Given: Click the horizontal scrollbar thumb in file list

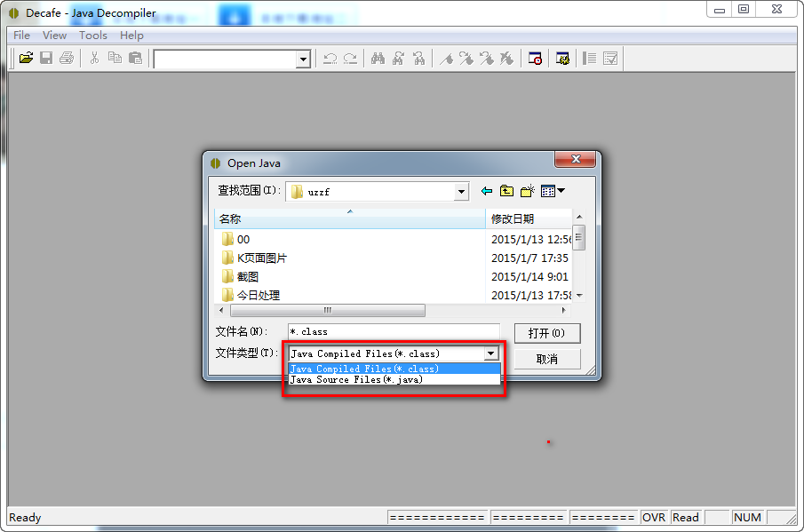Looking at the screenshot, I should [328, 310].
